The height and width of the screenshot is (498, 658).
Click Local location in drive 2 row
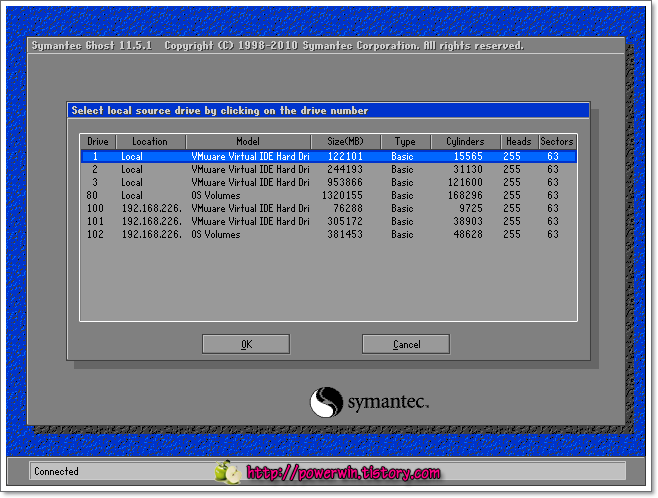(x=132, y=169)
